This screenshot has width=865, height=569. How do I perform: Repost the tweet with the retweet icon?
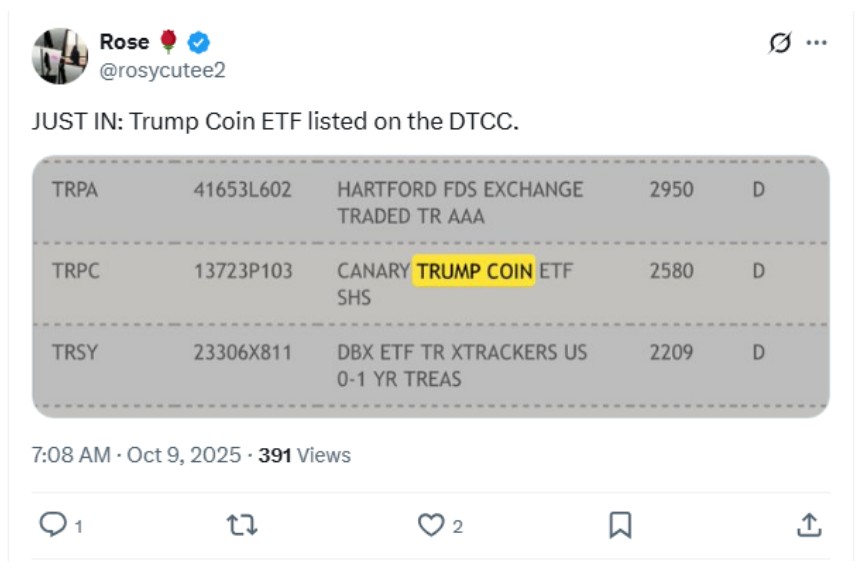click(242, 524)
